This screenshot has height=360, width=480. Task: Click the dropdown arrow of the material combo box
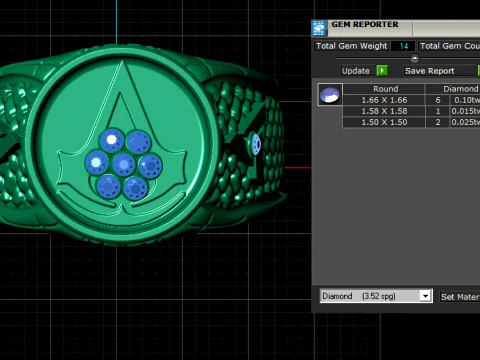[425, 296]
